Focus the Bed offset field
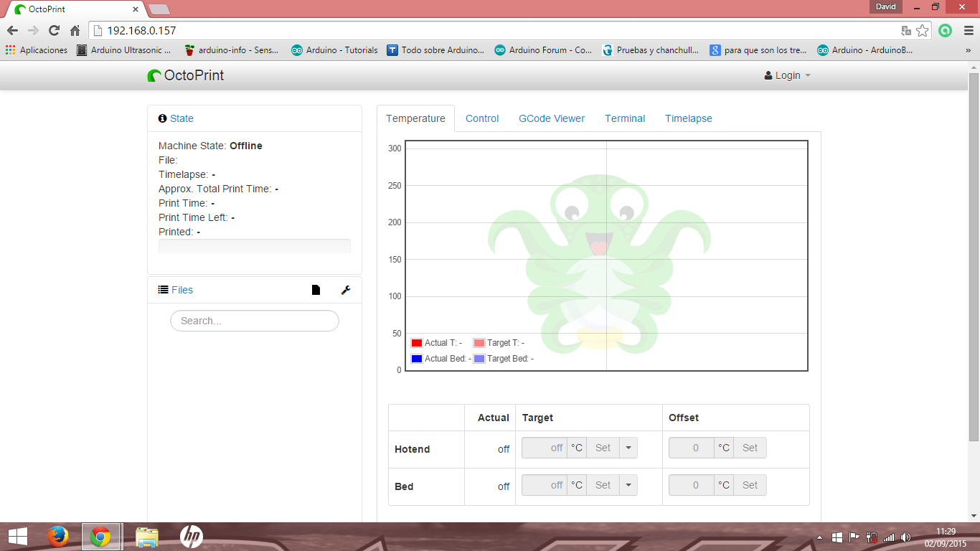This screenshot has width=980, height=551. tap(692, 485)
